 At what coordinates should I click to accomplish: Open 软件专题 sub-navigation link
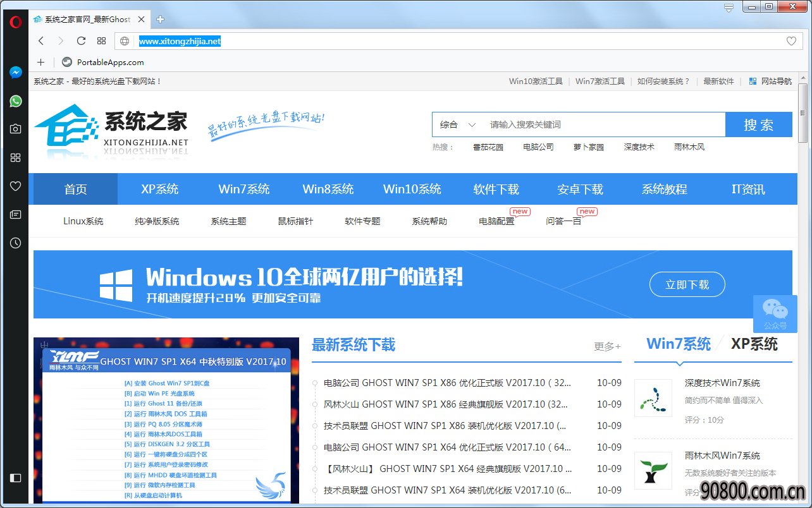tap(362, 221)
